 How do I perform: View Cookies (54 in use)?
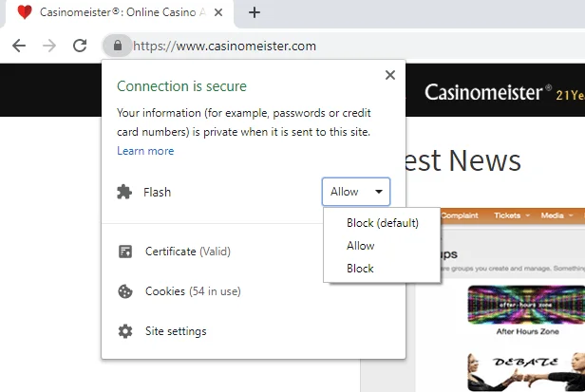[x=193, y=291]
